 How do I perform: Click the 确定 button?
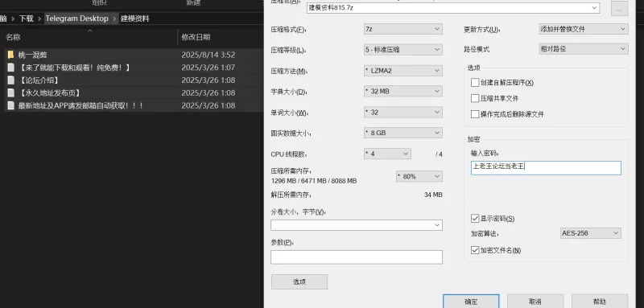click(x=471, y=302)
